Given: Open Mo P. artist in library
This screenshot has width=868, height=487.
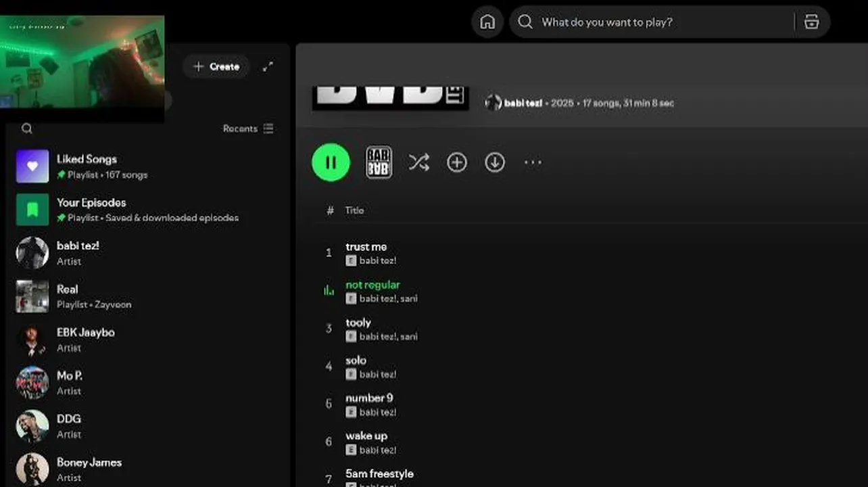Looking at the screenshot, I should tap(146, 383).
